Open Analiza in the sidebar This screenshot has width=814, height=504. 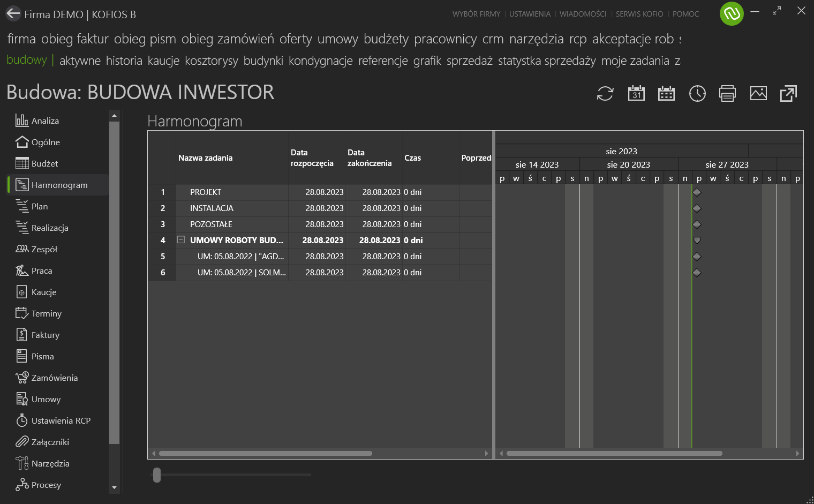(x=57, y=121)
